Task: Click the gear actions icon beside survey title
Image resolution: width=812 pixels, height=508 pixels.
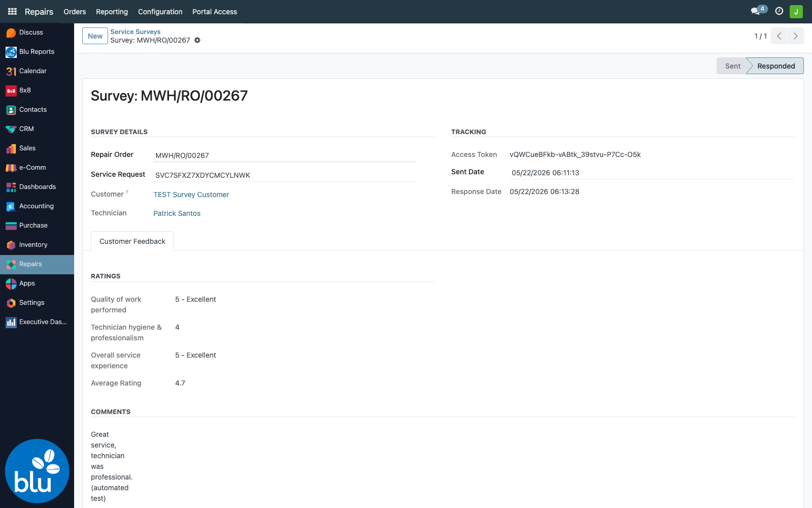Action: 197,40
